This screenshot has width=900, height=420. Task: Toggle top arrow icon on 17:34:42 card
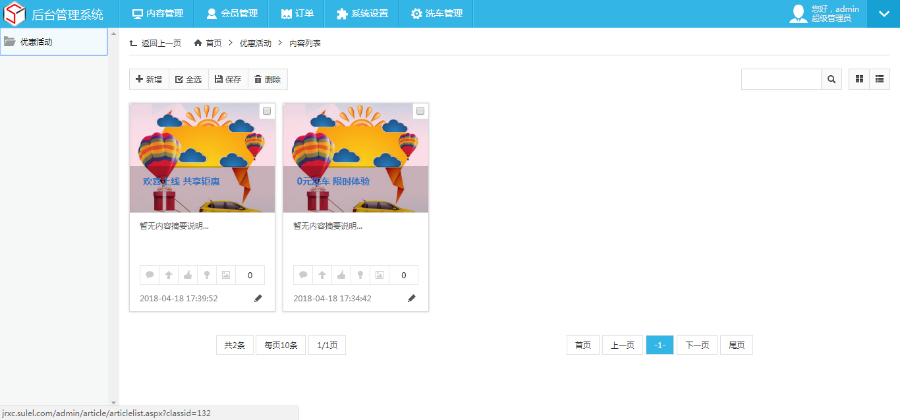(x=322, y=275)
